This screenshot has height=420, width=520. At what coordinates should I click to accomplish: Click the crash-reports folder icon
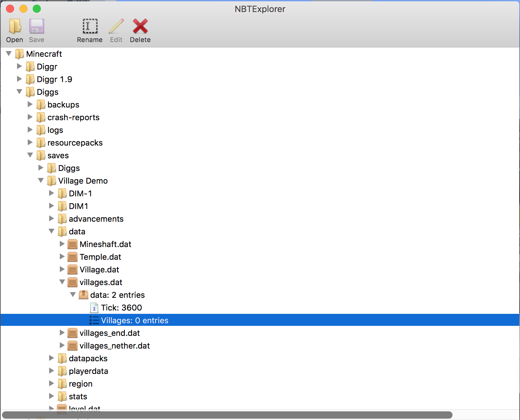point(41,117)
